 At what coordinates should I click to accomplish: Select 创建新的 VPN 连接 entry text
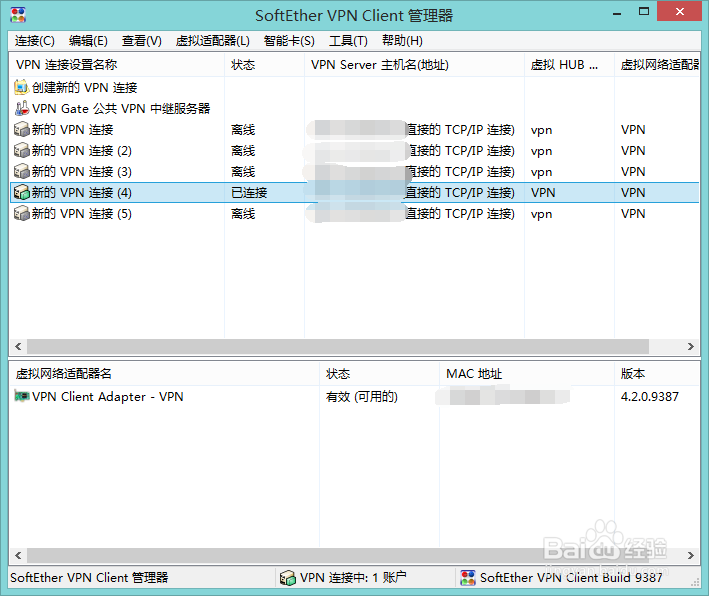[x=85, y=87]
